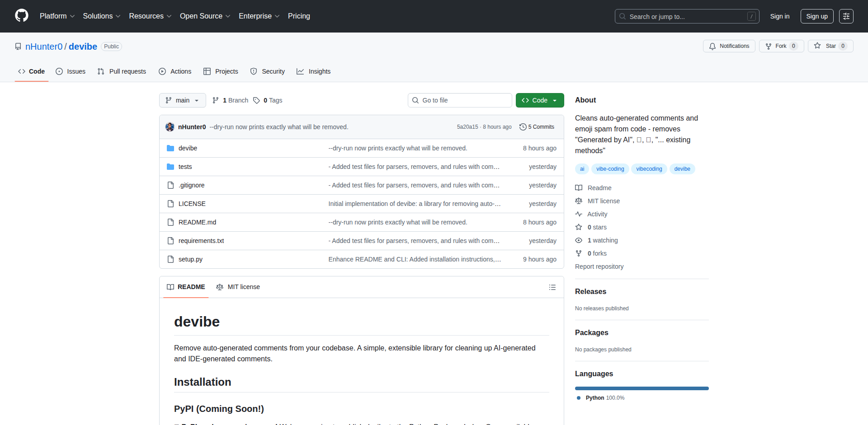Click the eye icon beside 1 watching
Image resolution: width=868 pixels, height=425 pixels.
pyautogui.click(x=579, y=240)
